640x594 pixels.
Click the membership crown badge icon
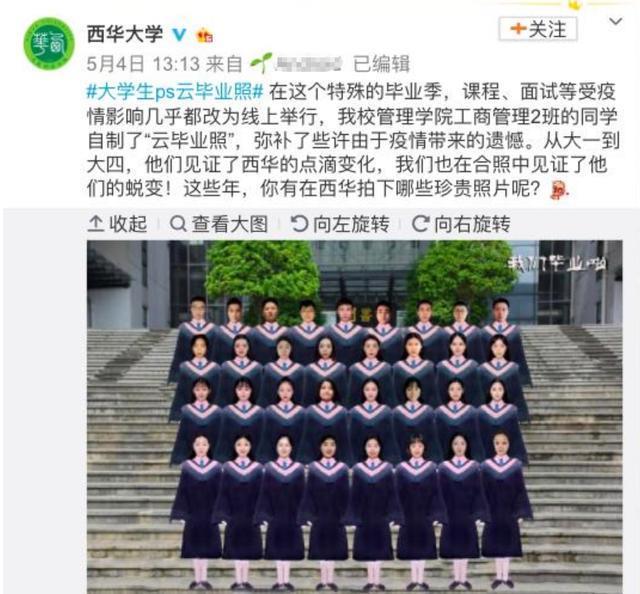(204, 36)
